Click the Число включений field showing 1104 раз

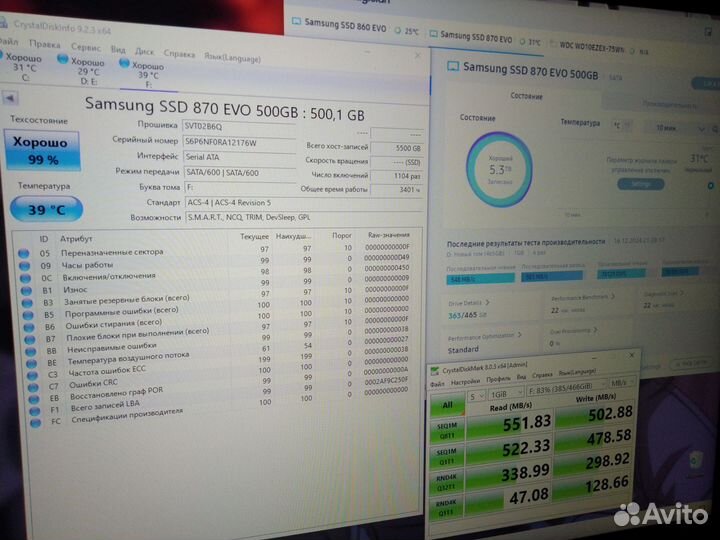click(x=397, y=175)
